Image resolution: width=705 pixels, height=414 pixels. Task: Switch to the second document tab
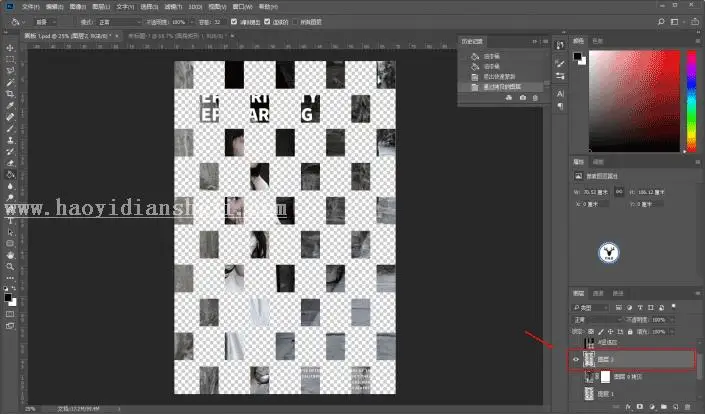pos(180,36)
